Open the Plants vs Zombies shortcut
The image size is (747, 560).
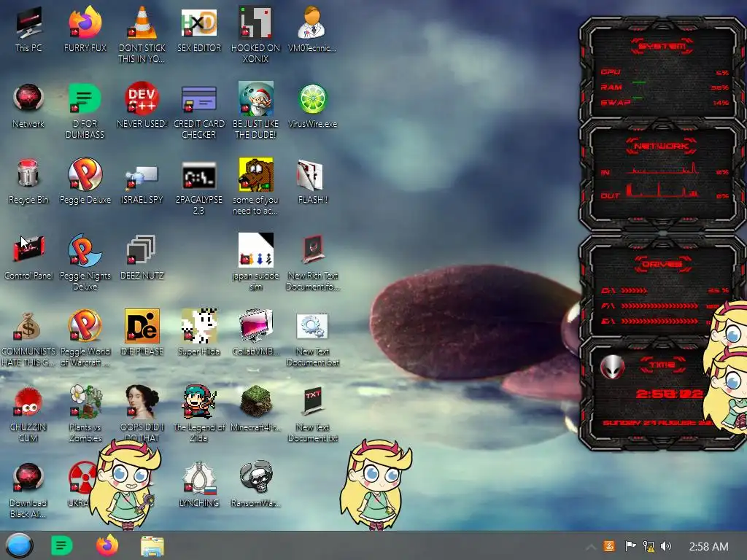tap(85, 414)
